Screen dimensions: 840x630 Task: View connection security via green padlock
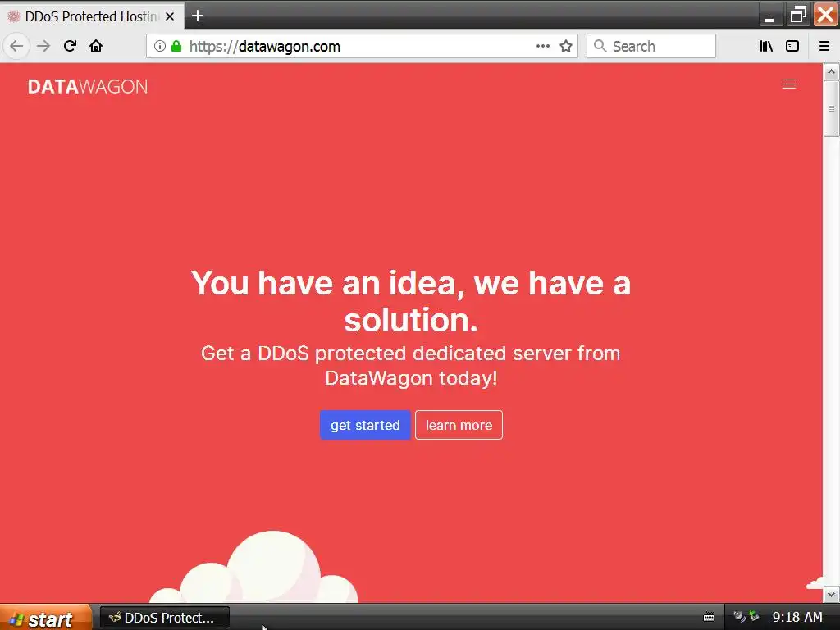click(176, 46)
